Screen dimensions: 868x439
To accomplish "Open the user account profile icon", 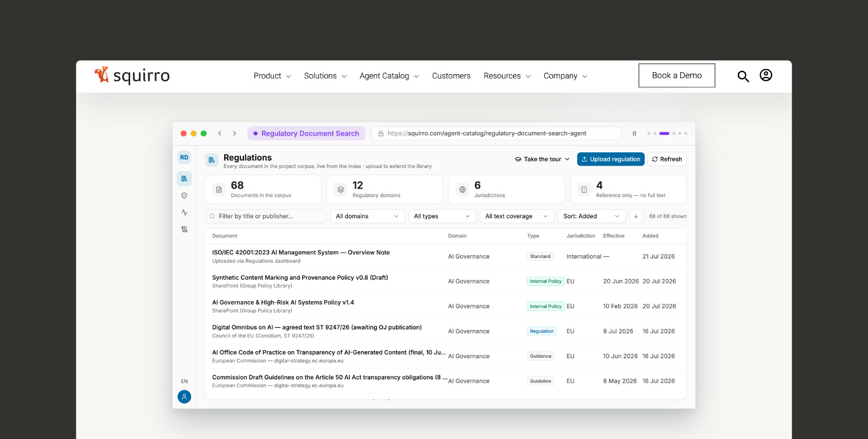I will (766, 75).
